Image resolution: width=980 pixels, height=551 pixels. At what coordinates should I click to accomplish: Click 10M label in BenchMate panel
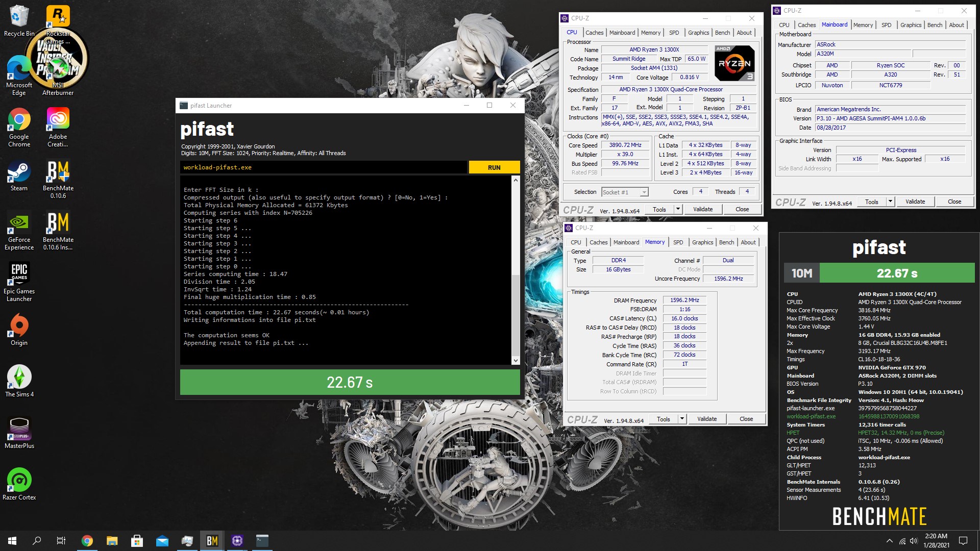click(x=802, y=273)
